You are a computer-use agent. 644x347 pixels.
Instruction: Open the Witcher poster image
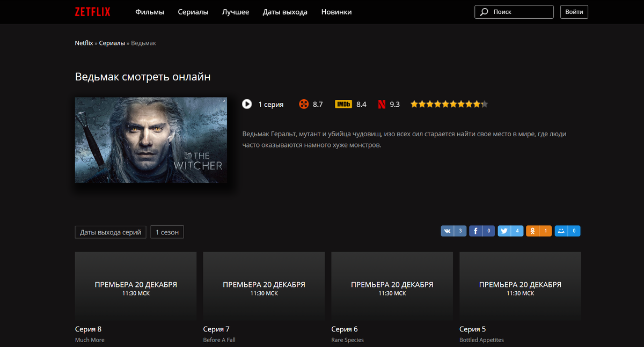(151, 140)
